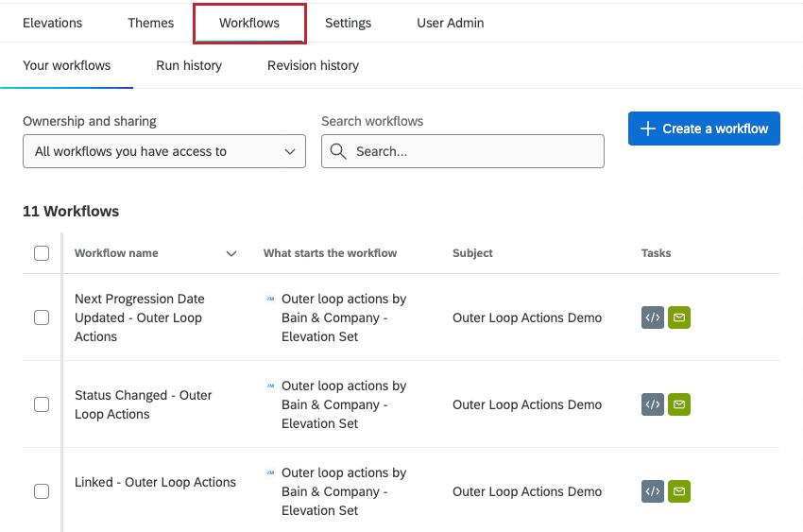Image resolution: width=803 pixels, height=532 pixels.
Task: Click code task icon in Next Progression row
Action: pos(652,318)
